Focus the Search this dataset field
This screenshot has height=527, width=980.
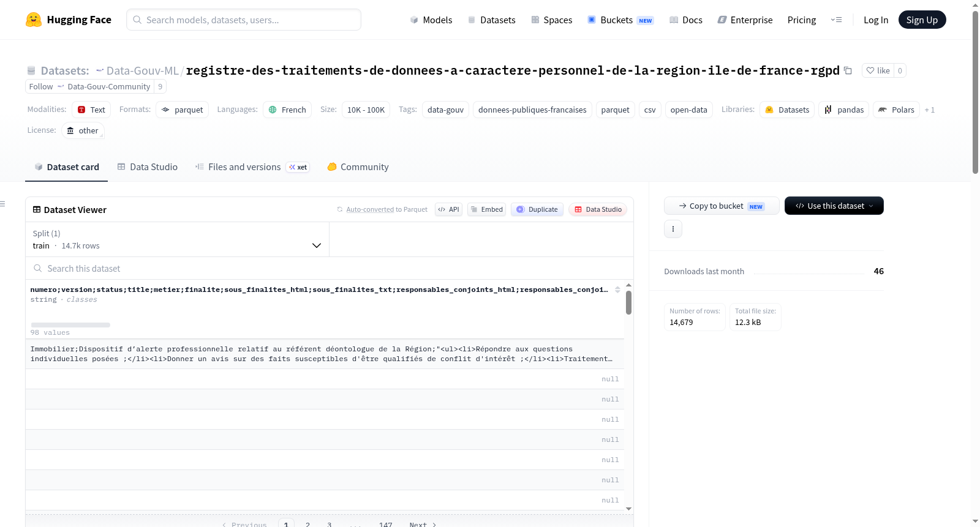(330, 269)
